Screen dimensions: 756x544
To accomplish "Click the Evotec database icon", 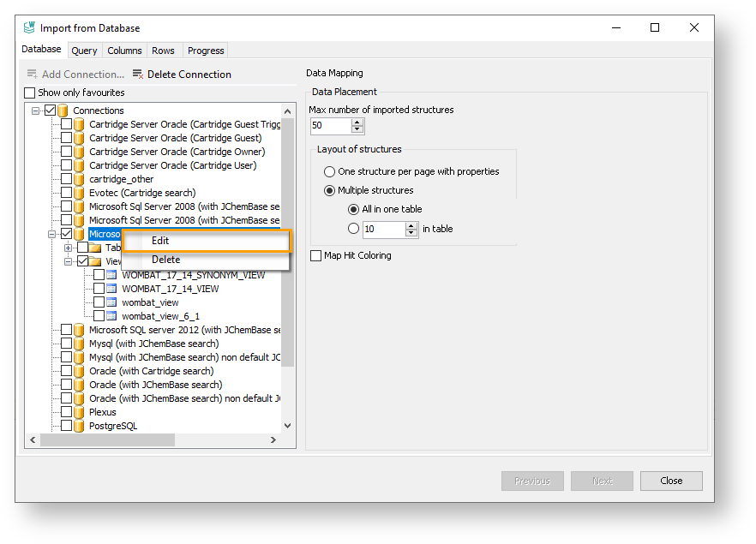I will point(79,193).
